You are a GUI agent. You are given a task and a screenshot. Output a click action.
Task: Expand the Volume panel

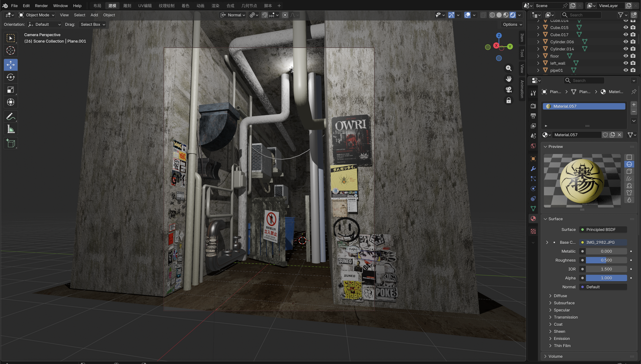tap(555, 356)
